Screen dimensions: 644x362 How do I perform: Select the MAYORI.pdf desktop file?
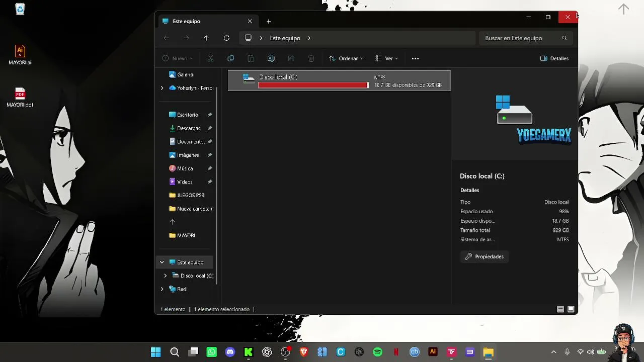[x=20, y=98]
